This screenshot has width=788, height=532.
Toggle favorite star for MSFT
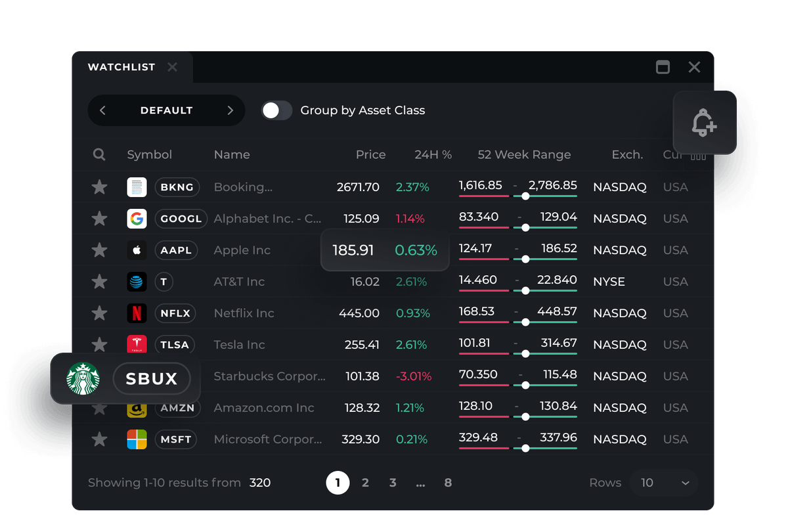pyautogui.click(x=99, y=439)
